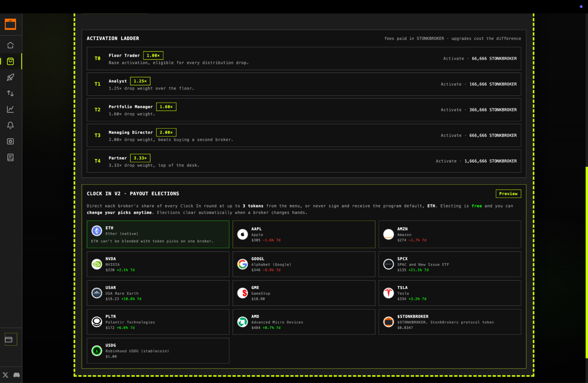This screenshot has width=588, height=383.
Task: Click the T3 tier label
Action: tap(97, 135)
